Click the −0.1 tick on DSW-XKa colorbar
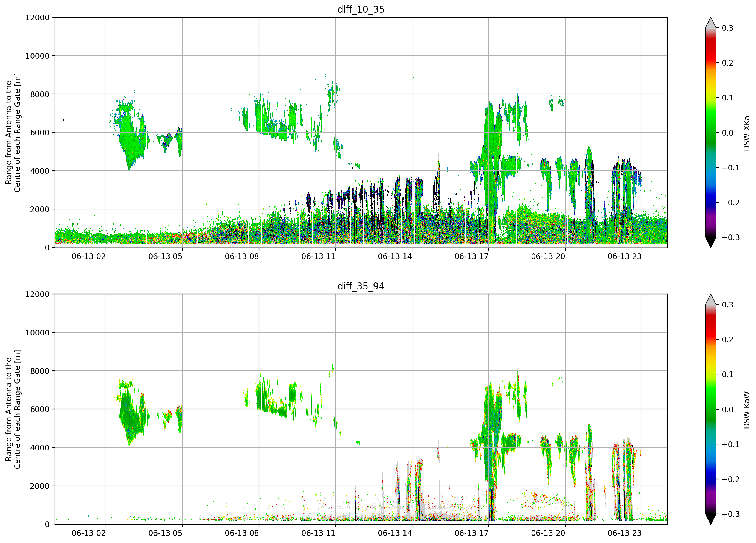The width and height of the screenshot is (756, 543). (x=731, y=168)
